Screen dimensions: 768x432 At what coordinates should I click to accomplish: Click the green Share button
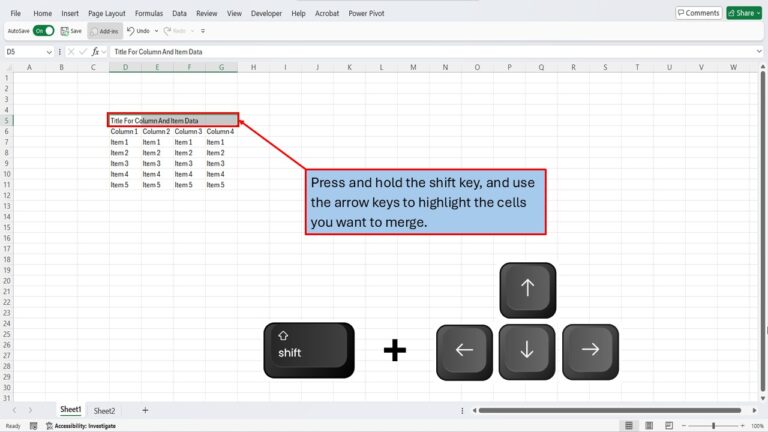point(744,13)
